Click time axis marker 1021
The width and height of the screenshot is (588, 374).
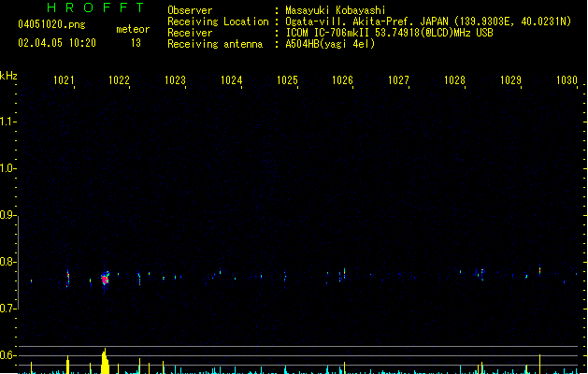tap(64, 80)
